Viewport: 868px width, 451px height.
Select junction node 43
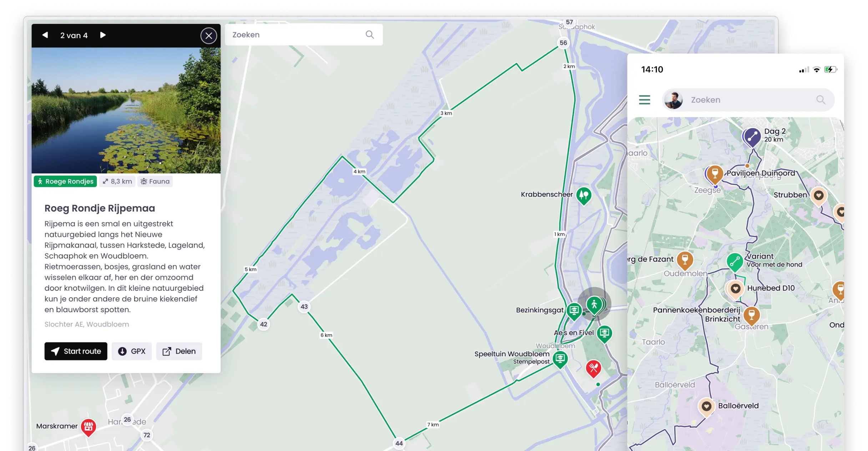[304, 306]
